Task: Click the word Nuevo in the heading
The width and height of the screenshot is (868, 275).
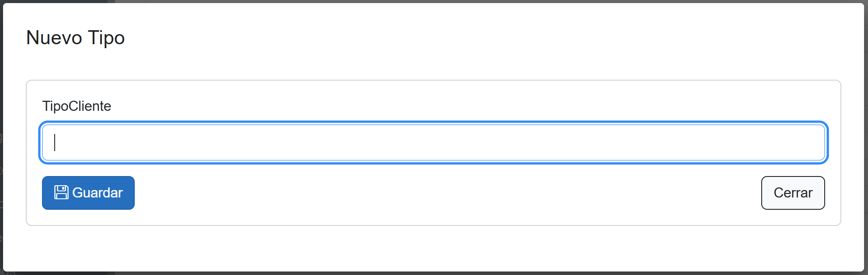Action: click(54, 38)
